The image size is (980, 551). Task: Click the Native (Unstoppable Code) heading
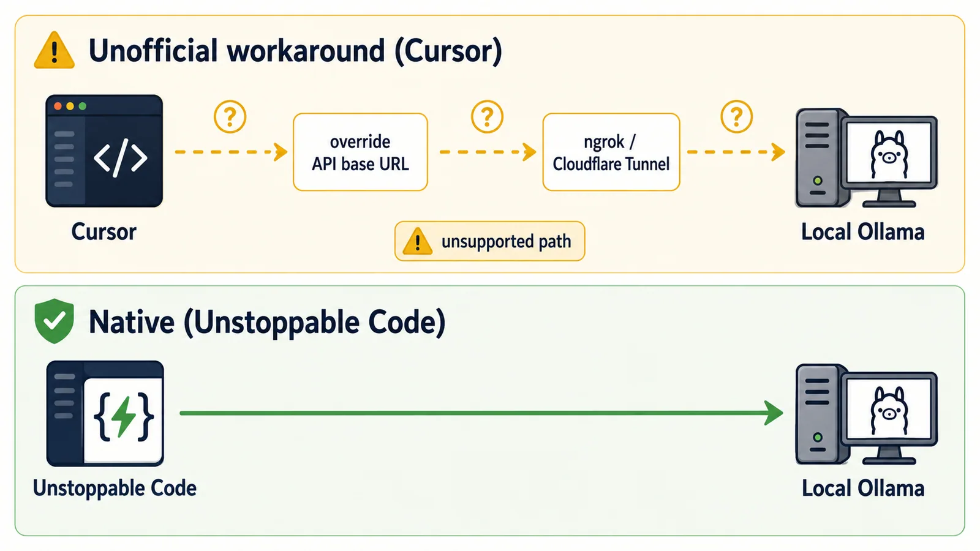point(267,322)
